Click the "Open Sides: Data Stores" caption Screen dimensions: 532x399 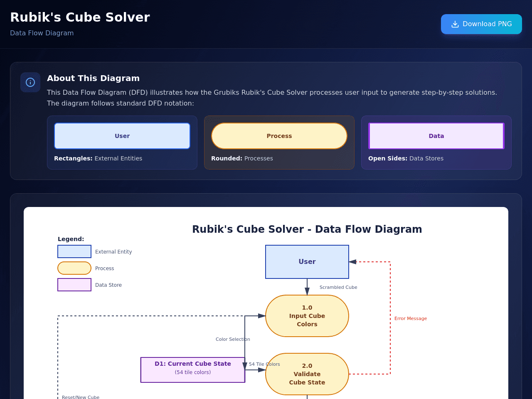click(406, 158)
